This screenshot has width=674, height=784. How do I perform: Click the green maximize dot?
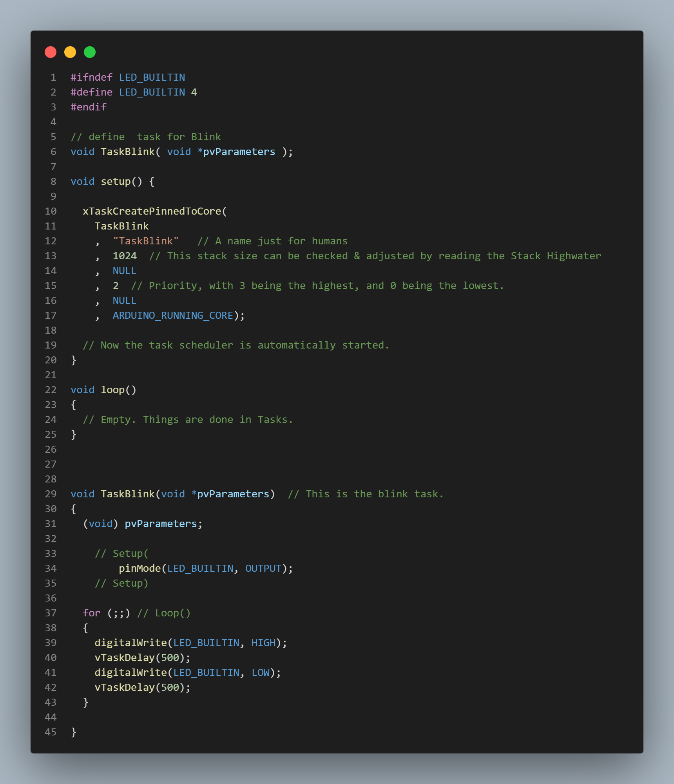coord(90,52)
